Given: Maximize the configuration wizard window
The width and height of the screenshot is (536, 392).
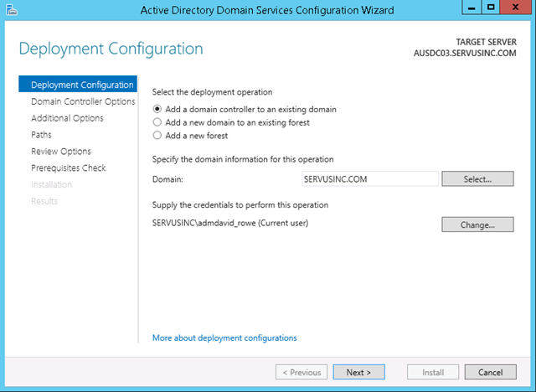Looking at the screenshot, I should pos(491,8).
